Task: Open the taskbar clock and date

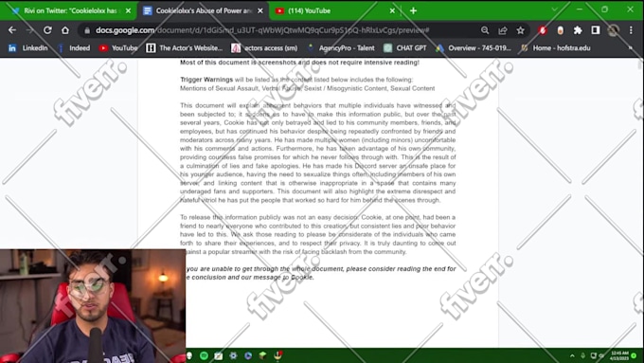Action: (x=619, y=355)
